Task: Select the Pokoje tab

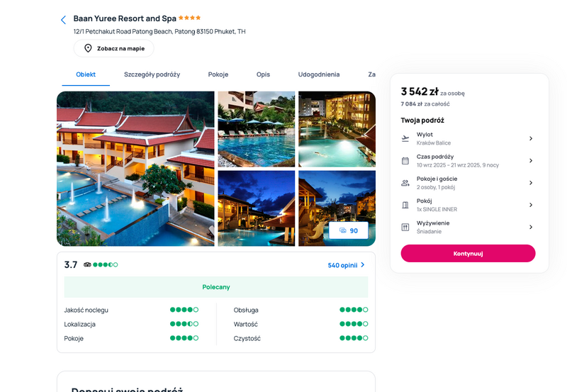Action: [218, 74]
